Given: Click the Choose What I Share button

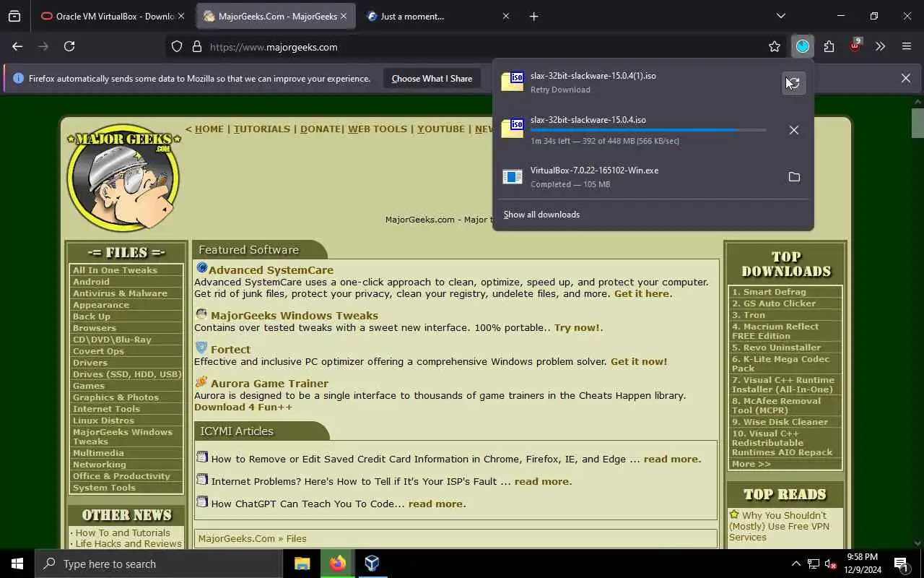Looking at the screenshot, I should point(432,79).
